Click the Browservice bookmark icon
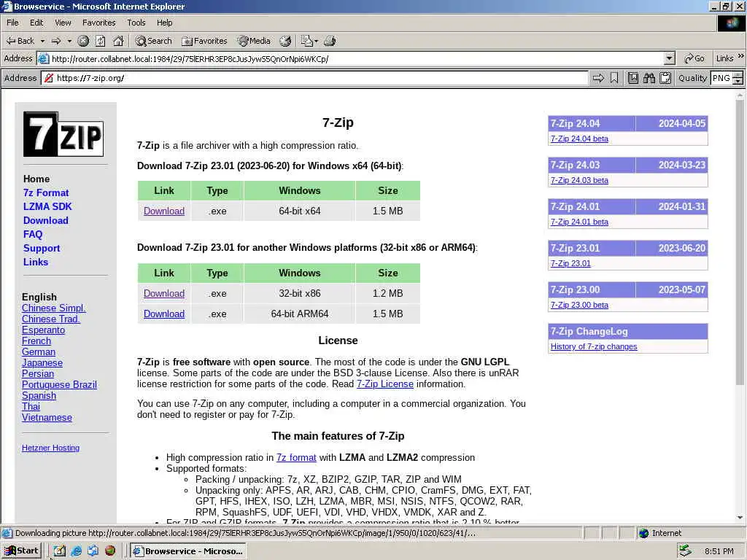Image resolution: width=747 pixels, height=560 pixels. click(614, 78)
